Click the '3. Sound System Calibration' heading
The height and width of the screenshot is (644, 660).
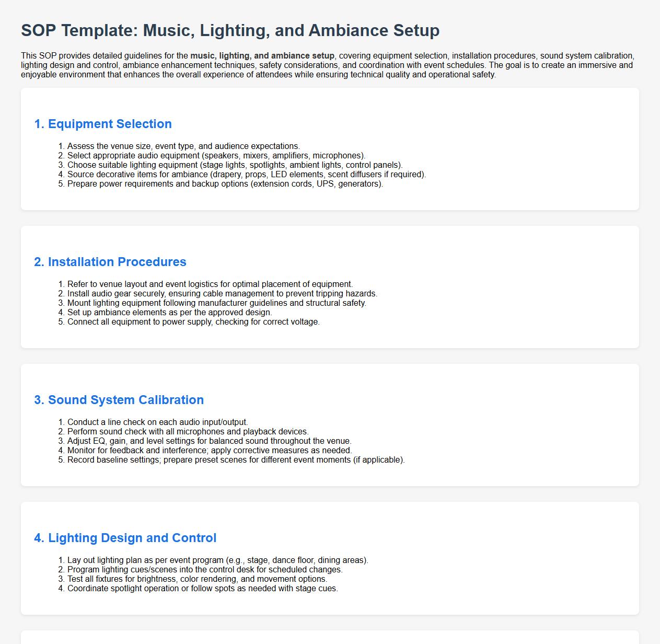119,400
